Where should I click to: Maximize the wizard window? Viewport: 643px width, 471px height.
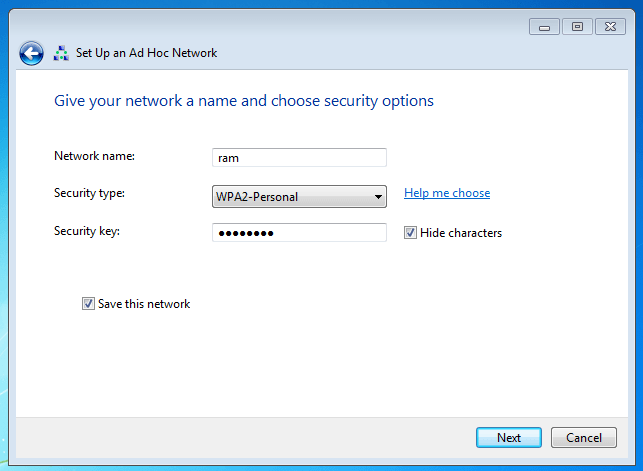coord(577,26)
